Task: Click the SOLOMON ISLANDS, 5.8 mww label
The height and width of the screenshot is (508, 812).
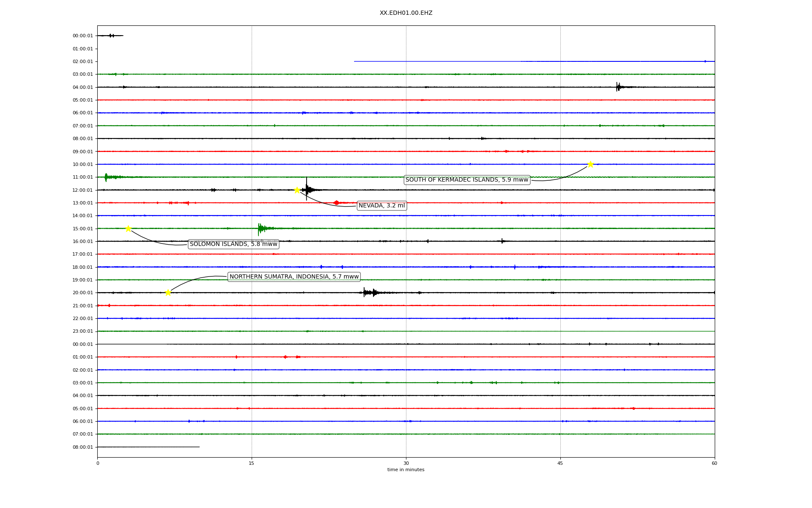Action: [233, 244]
